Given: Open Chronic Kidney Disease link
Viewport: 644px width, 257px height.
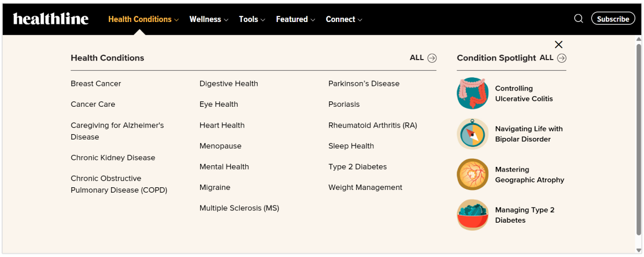Looking at the screenshot, I should pos(113,158).
